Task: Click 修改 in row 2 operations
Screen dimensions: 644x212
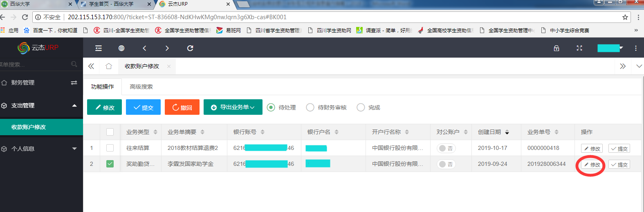Action: click(x=592, y=165)
